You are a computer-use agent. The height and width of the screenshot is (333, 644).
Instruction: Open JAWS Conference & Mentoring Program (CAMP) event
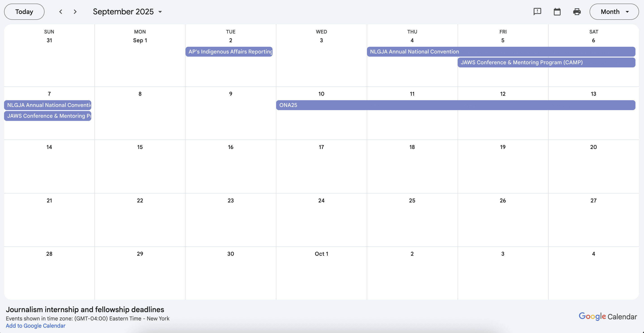546,62
